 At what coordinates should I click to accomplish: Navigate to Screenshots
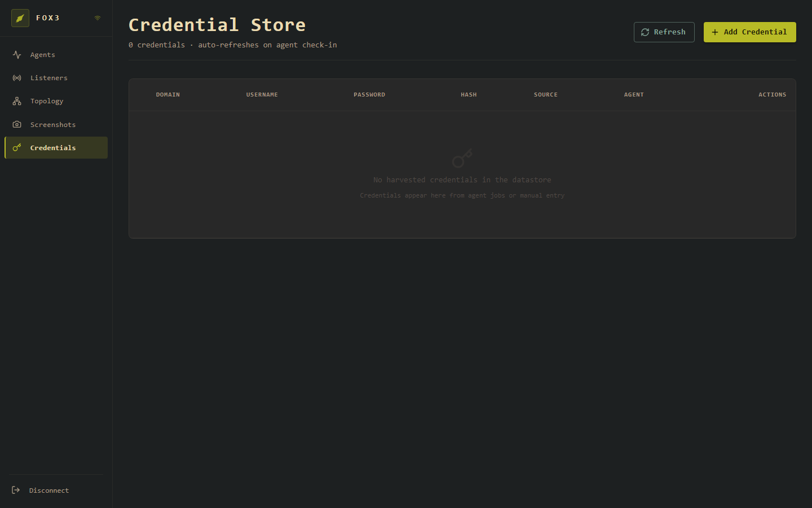[56, 124]
